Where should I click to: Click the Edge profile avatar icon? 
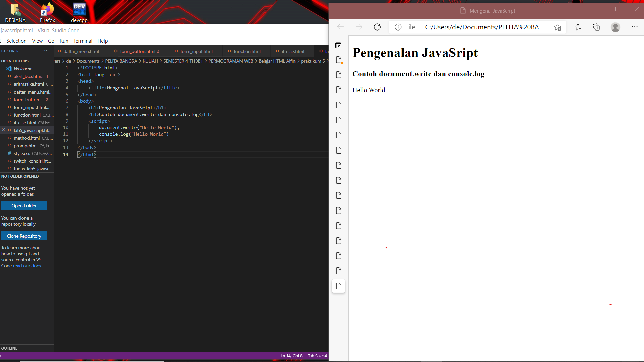click(x=615, y=27)
